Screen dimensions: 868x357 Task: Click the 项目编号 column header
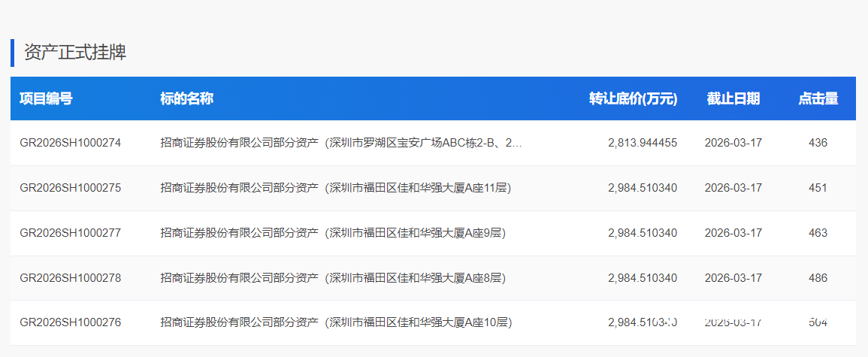(x=46, y=98)
